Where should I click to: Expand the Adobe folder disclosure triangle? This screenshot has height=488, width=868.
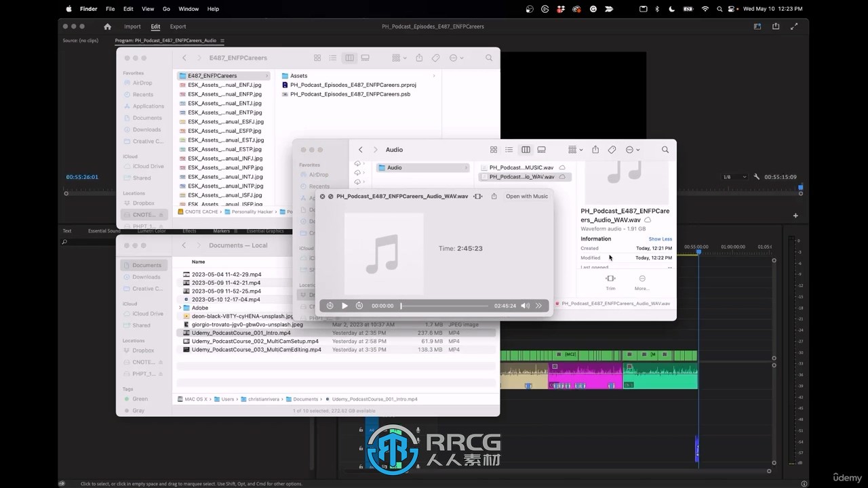180,308
